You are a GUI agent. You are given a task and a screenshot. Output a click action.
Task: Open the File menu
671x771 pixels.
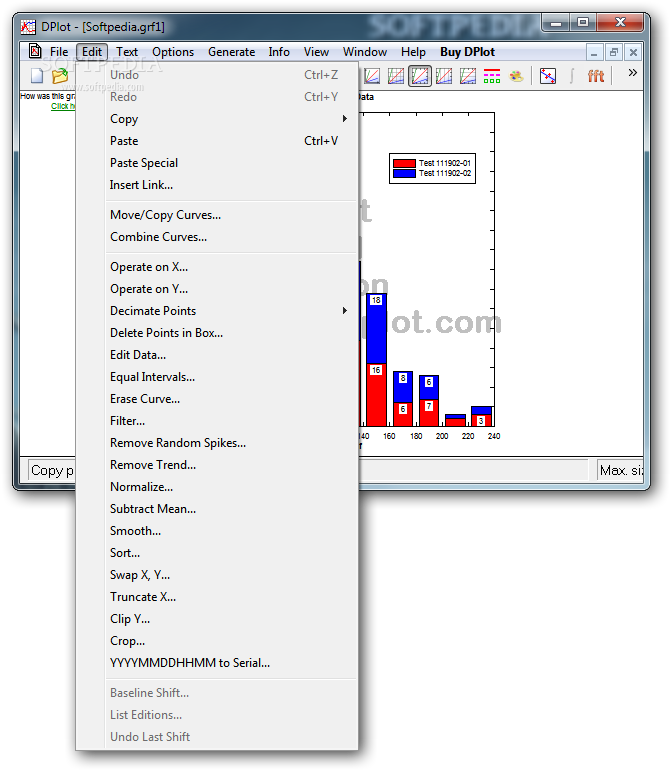pyautogui.click(x=59, y=52)
